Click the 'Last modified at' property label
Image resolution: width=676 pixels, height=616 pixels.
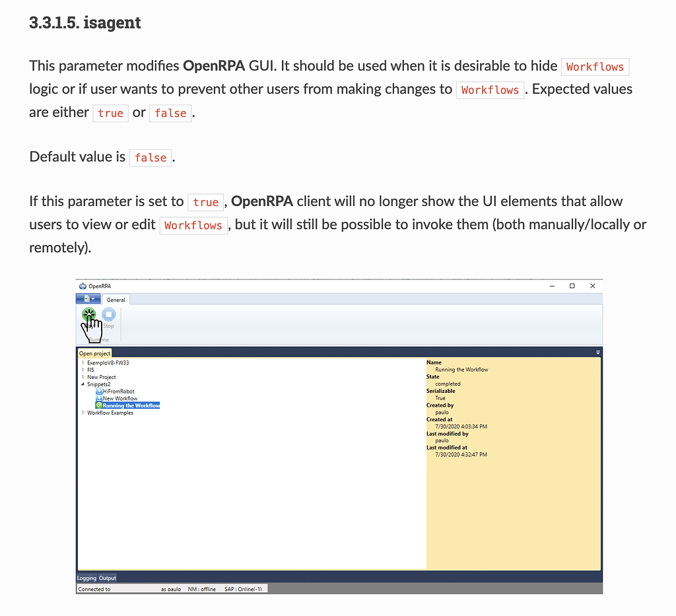pyautogui.click(x=447, y=448)
